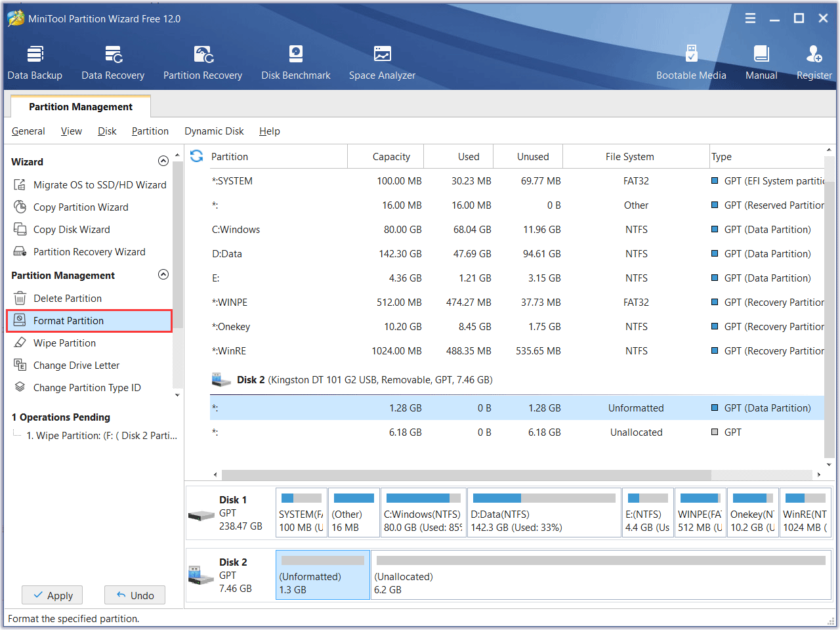Undo the last operation
The image size is (840, 630).
point(135,595)
